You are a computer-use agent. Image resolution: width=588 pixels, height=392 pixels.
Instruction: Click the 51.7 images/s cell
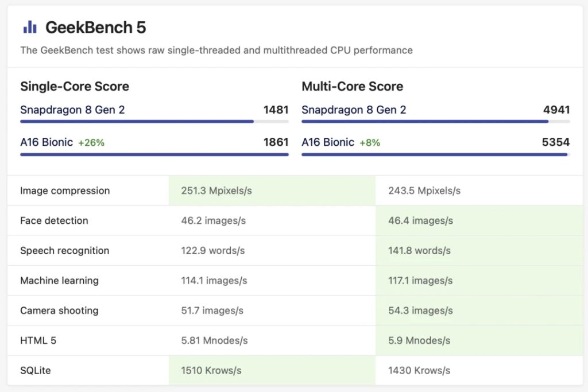click(272, 311)
